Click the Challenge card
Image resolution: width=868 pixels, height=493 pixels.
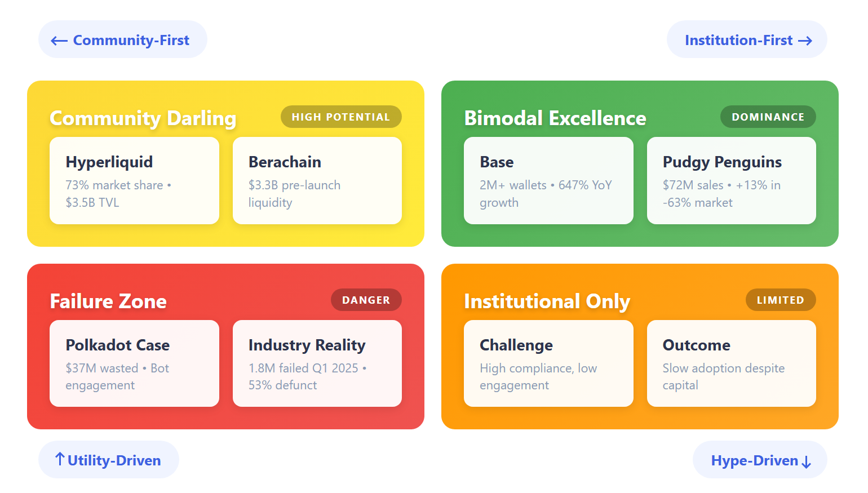[x=548, y=363]
